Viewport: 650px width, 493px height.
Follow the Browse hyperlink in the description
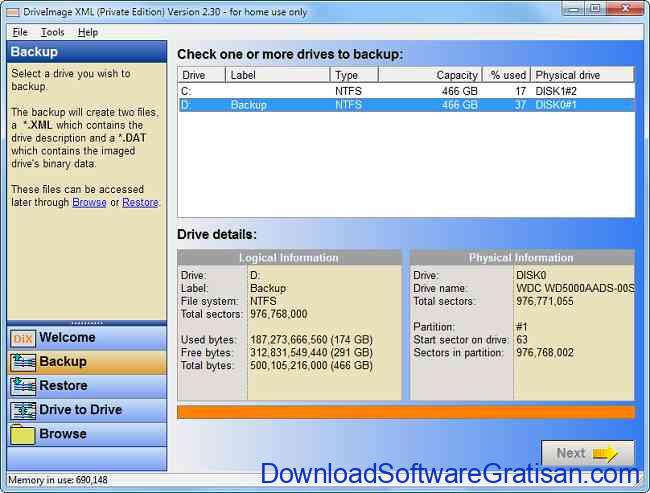point(89,202)
